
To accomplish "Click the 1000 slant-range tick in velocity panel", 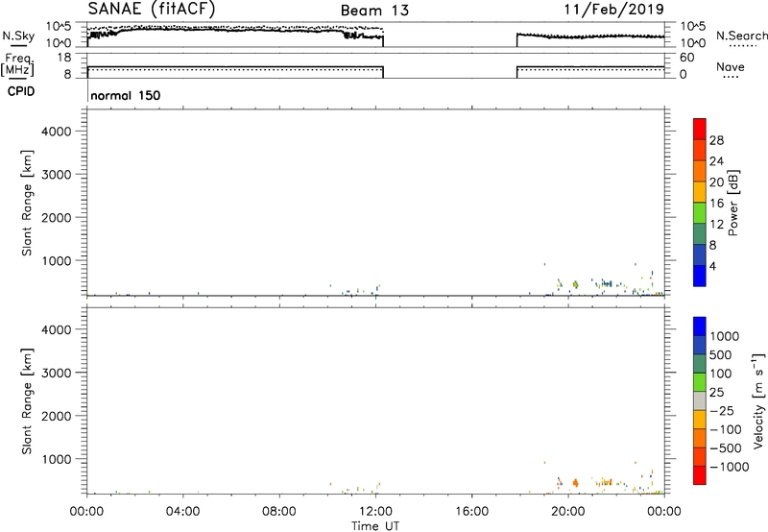I will click(x=57, y=459).
